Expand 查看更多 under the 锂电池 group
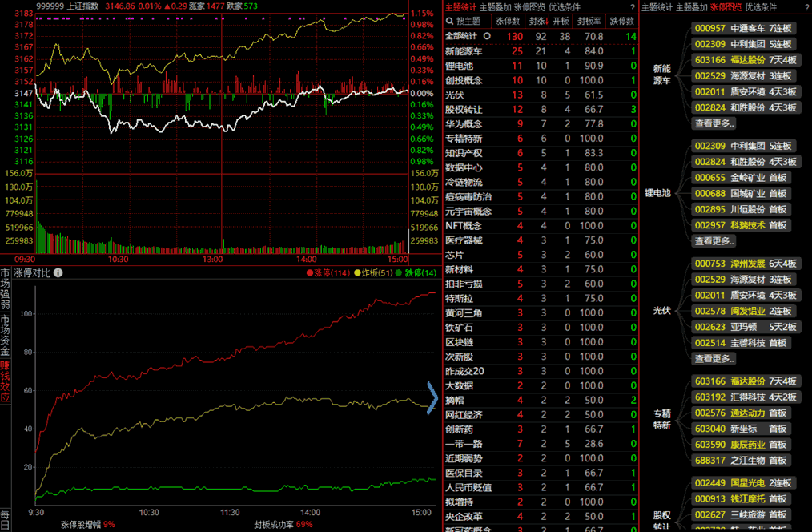 tap(714, 240)
